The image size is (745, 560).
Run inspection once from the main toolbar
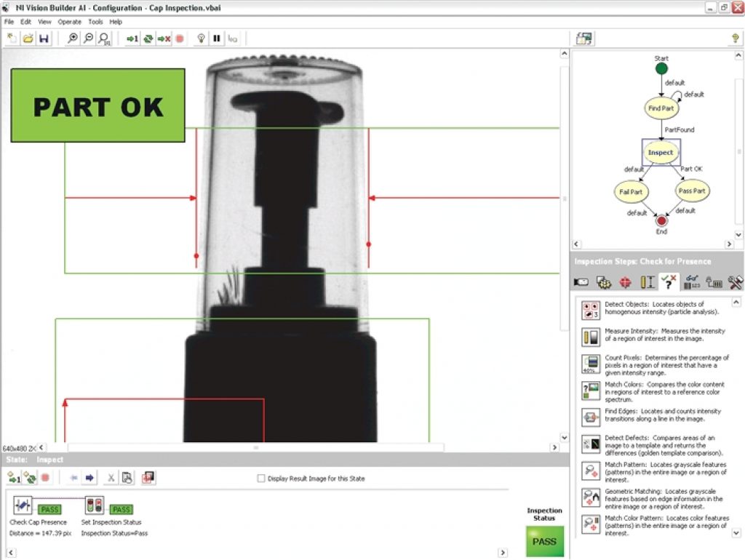132,39
